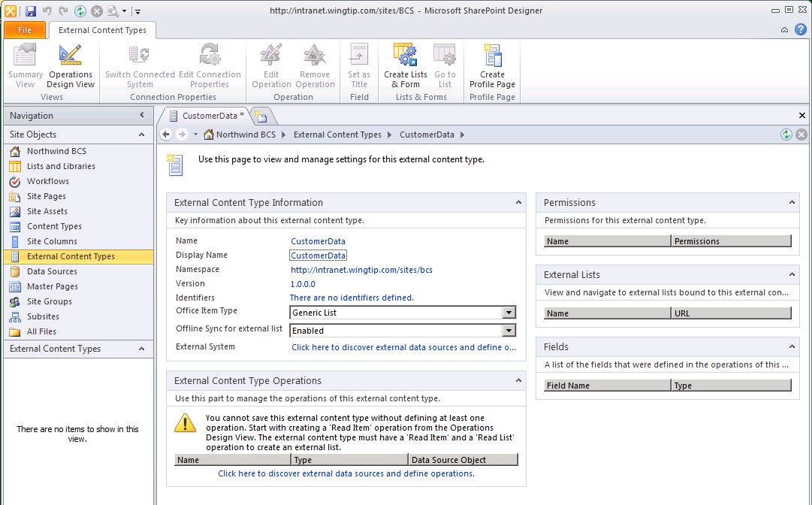Open the Help question mark icon
The width and height of the screenshot is (812, 505).
pyautogui.click(x=800, y=29)
